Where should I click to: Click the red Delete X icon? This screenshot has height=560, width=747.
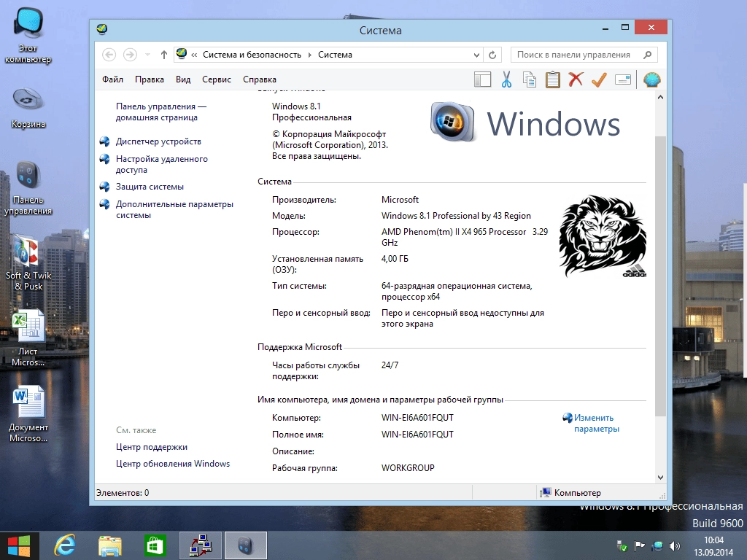(x=576, y=79)
